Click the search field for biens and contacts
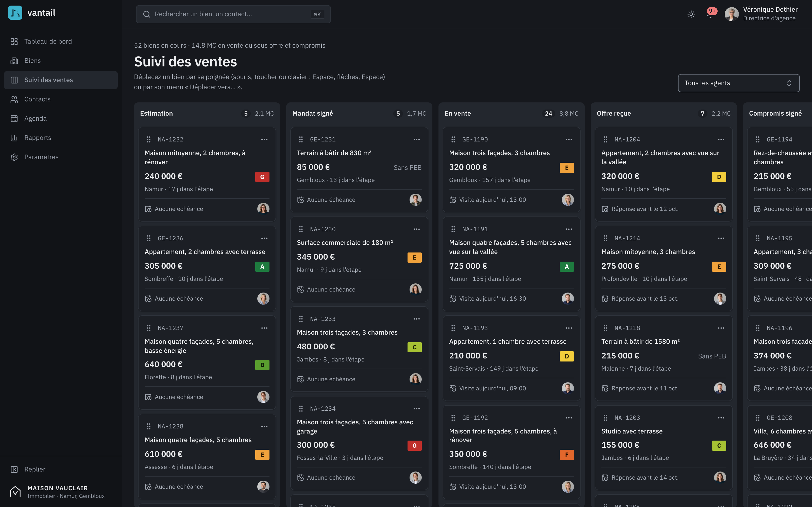This screenshot has height=507, width=812. point(233,14)
